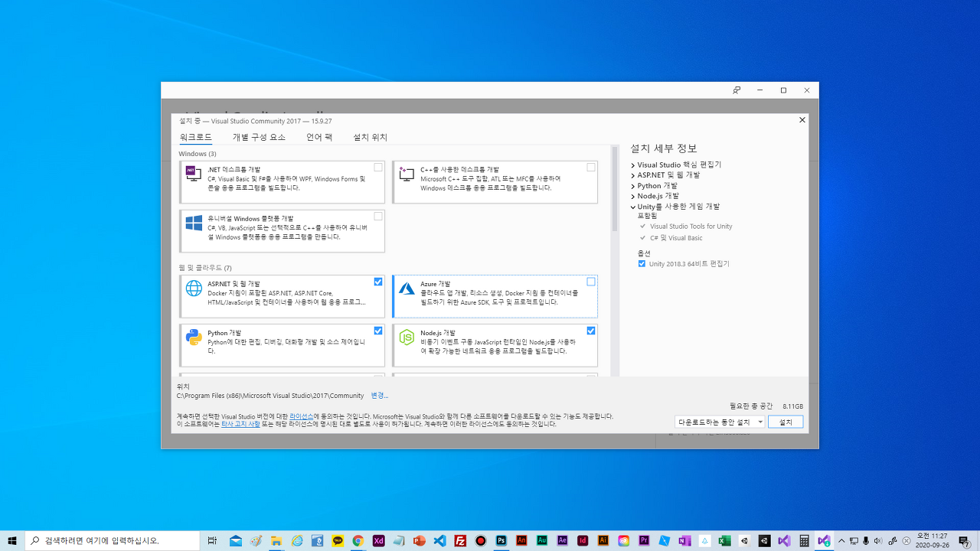This screenshot has width=980, height=551.
Task: Click the Python development workload icon
Action: tap(194, 337)
